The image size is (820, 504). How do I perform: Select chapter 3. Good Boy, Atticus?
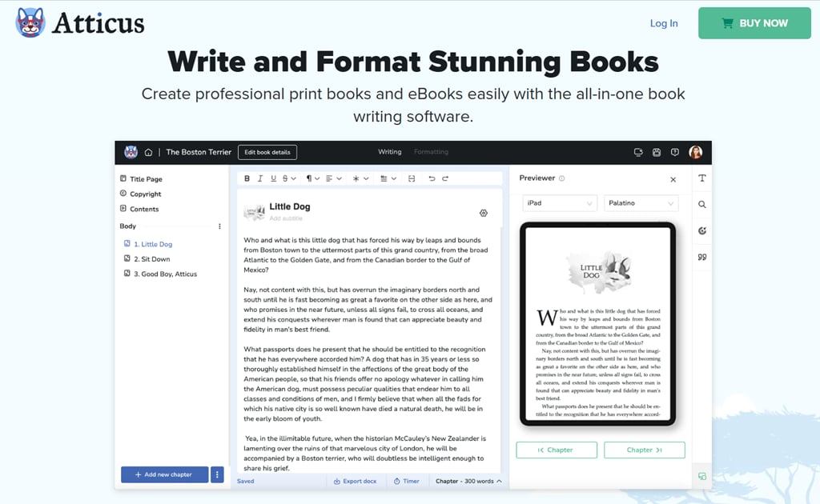(x=160, y=274)
